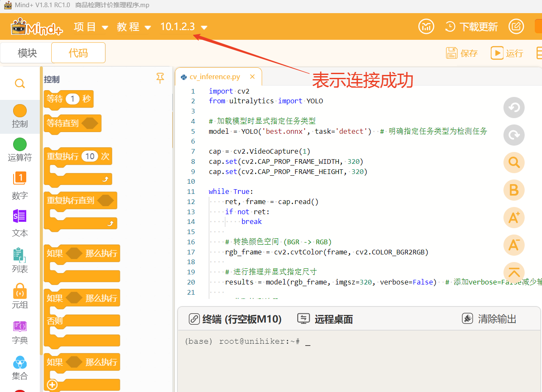Close the cv_inference.py tab

(x=252, y=77)
